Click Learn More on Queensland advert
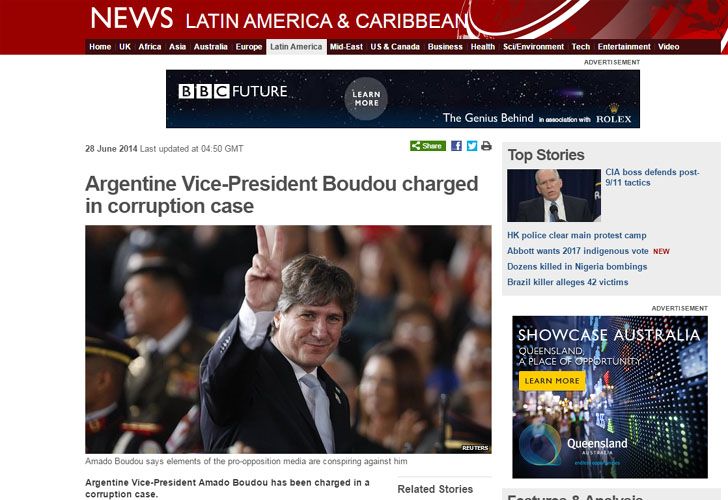The image size is (728, 500). coord(552,381)
